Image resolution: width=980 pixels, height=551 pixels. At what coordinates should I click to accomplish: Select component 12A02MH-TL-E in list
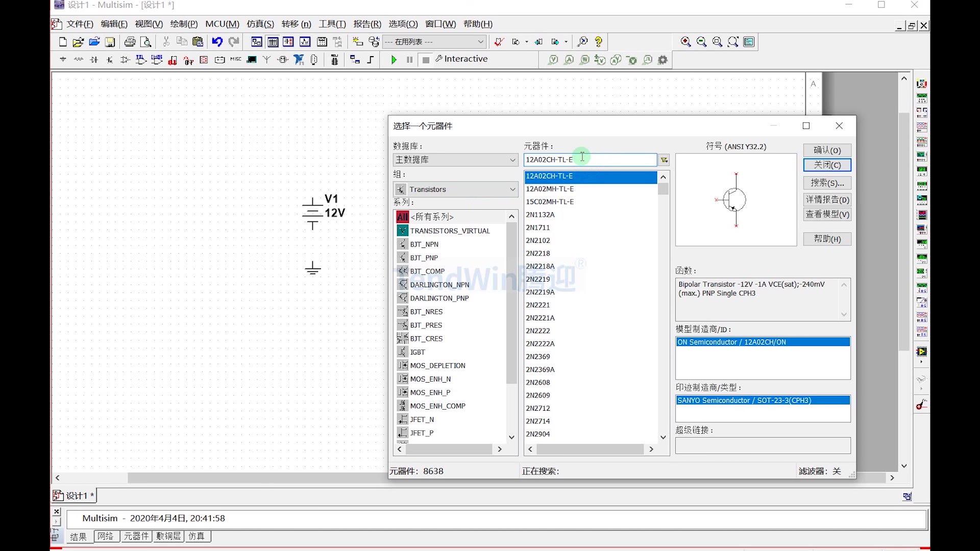point(550,189)
